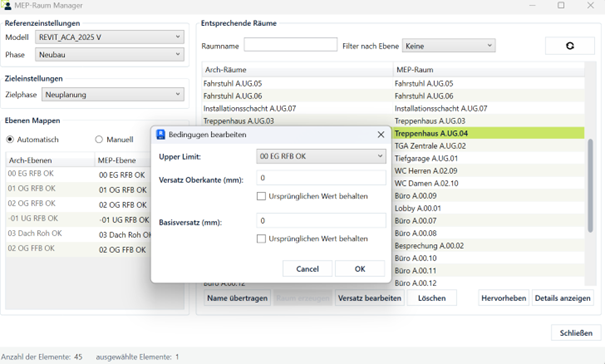Viewport: 605px width, 364px height.
Task: Open the Phase dropdown Neubau
Action: coord(110,54)
